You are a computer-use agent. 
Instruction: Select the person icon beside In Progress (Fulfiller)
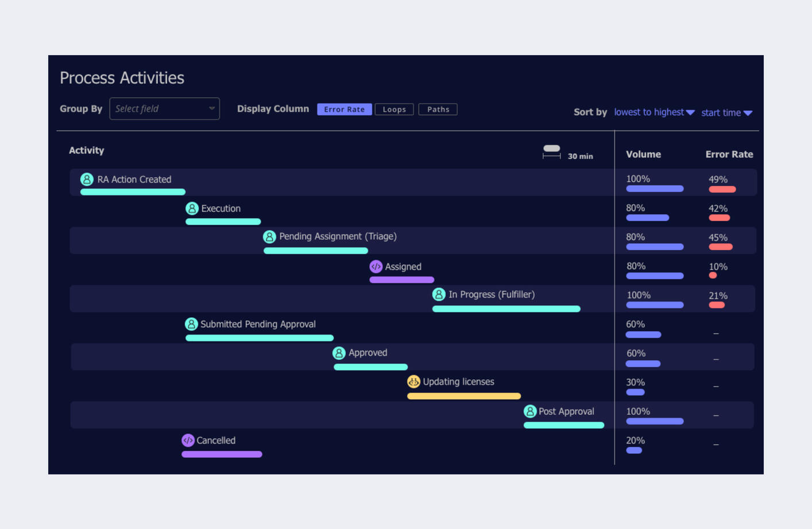coord(439,294)
